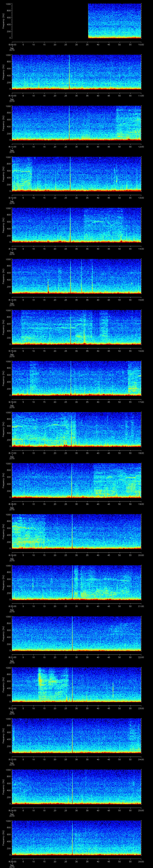Click the Frequency (Hz) label of the 8:22:00 panel

[x=3, y=685]
